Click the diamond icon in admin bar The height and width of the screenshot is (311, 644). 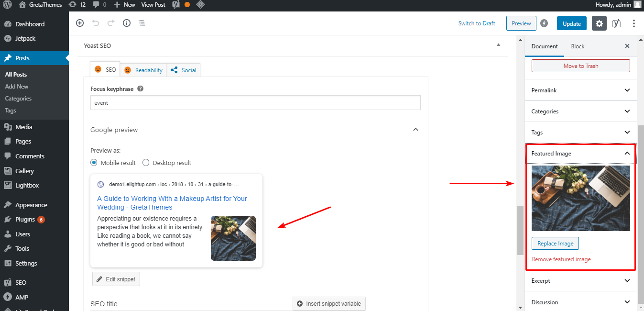pos(200,5)
